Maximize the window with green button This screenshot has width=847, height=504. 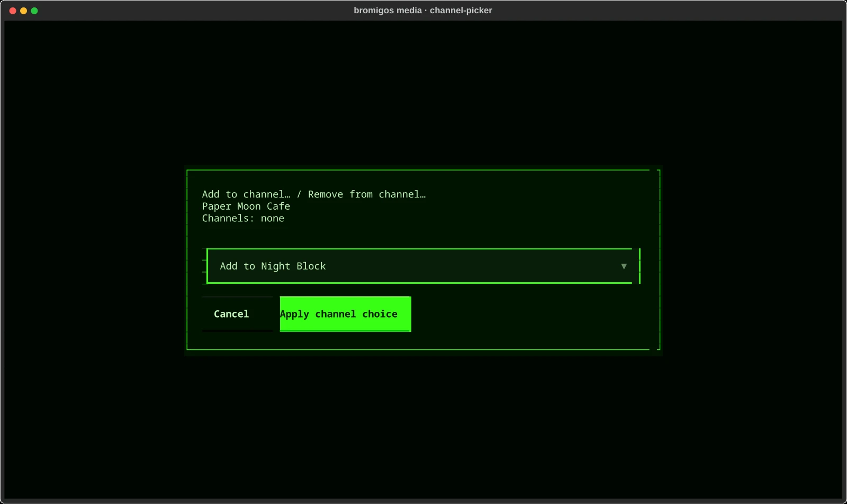coord(34,11)
